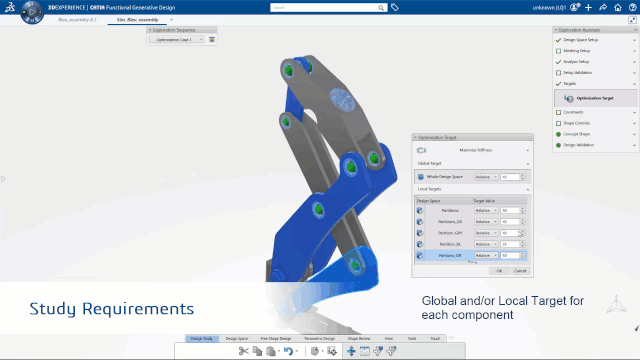The image size is (640, 360).
Task: Switch to the Design Study tab
Action: pyautogui.click(x=202, y=338)
